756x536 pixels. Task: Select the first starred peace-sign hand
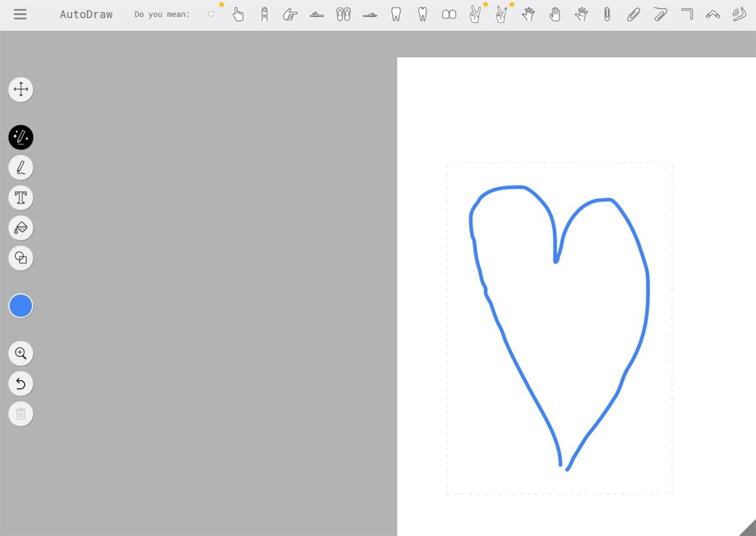pyautogui.click(x=476, y=14)
